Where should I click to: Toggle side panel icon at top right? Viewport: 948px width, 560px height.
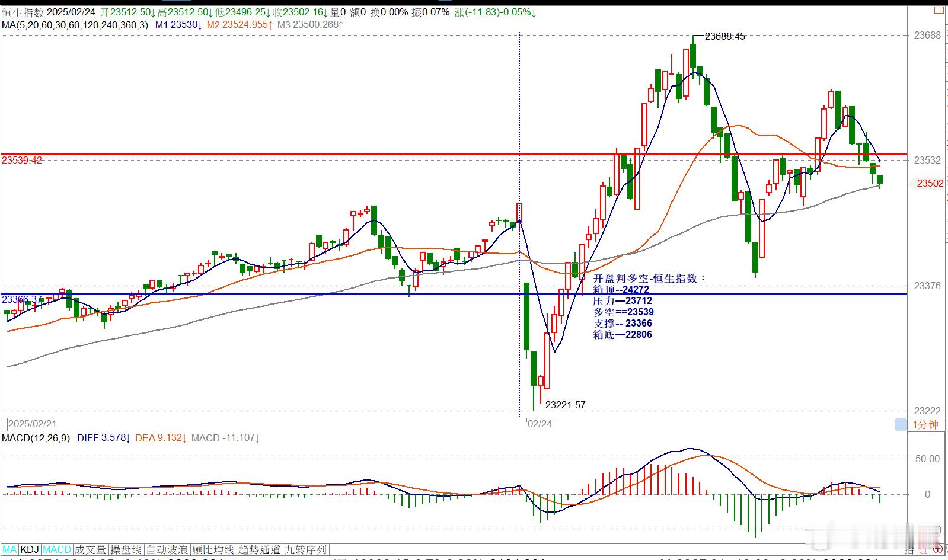tap(938, 9)
